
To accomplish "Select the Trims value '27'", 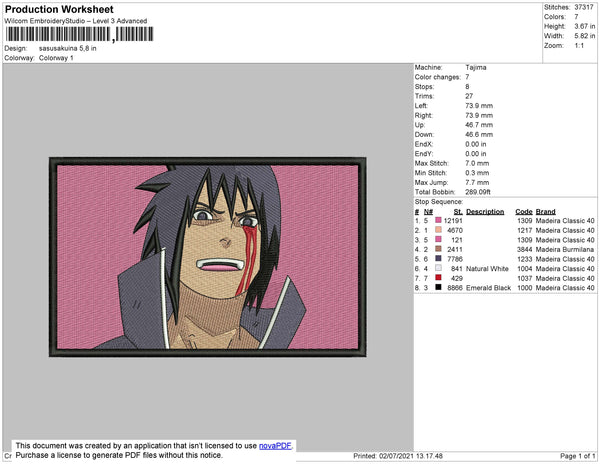I will coord(469,96).
